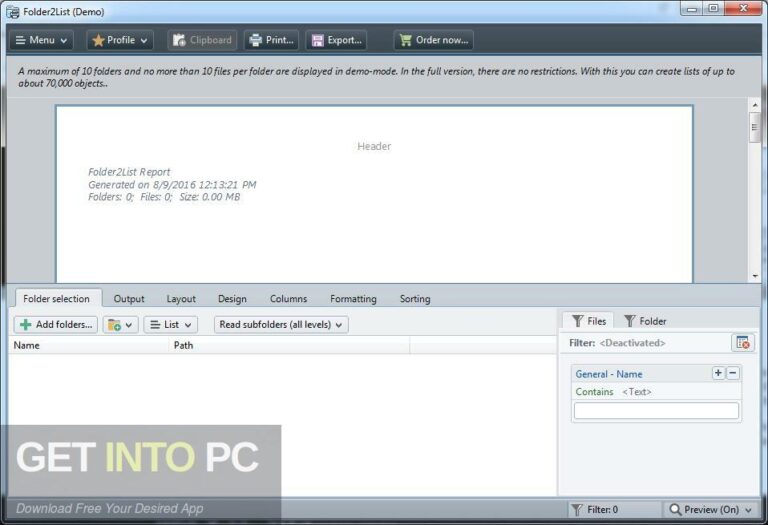Click the status bar funnel icon

pyautogui.click(x=577, y=510)
